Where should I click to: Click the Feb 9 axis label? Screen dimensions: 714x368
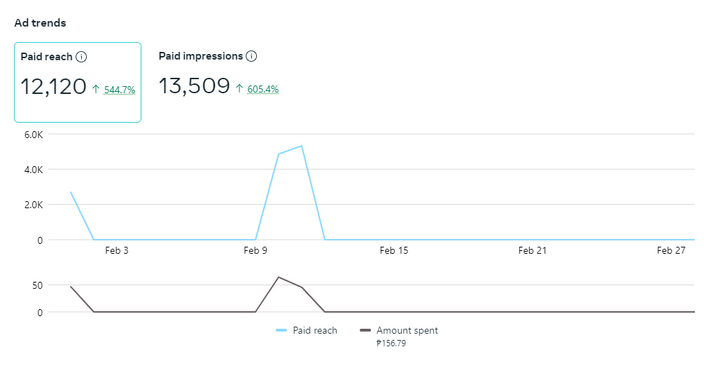(255, 250)
